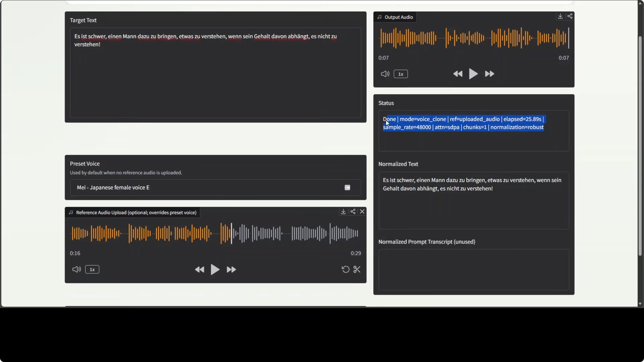Image resolution: width=644 pixels, height=362 pixels.
Task: Share the output audio
Action: (570, 16)
